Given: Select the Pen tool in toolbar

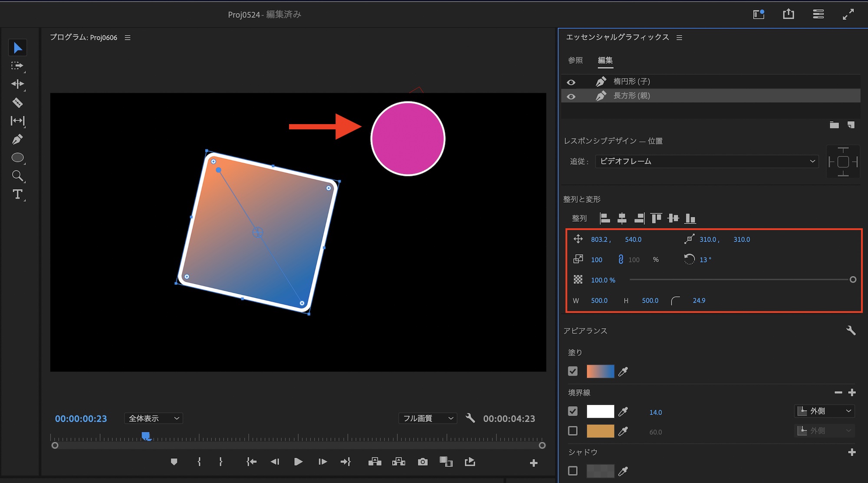Looking at the screenshot, I should [x=17, y=139].
